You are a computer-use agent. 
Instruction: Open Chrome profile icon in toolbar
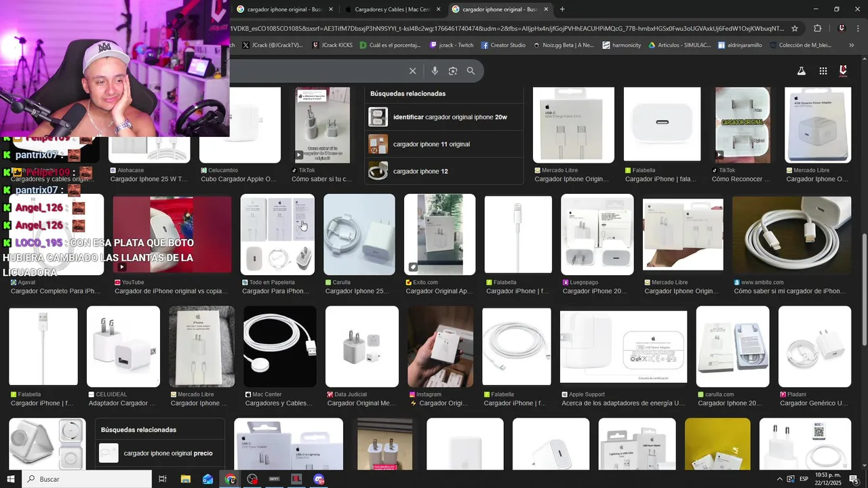point(842,28)
